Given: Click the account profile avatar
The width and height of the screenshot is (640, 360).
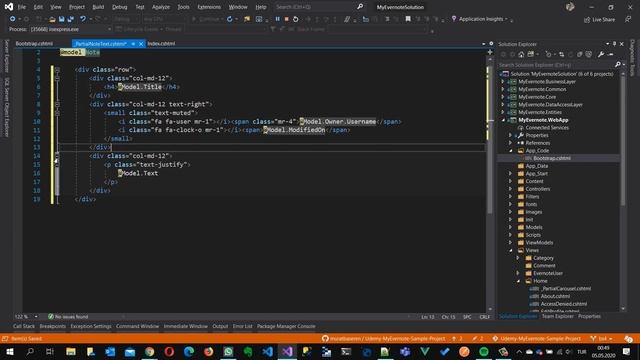Looking at the screenshot, I should [570, 7].
